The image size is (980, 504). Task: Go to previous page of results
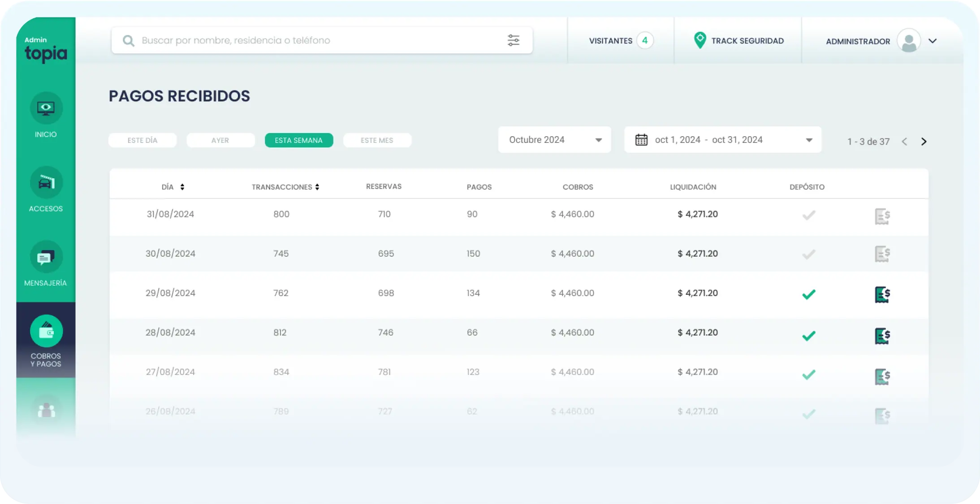pos(904,142)
